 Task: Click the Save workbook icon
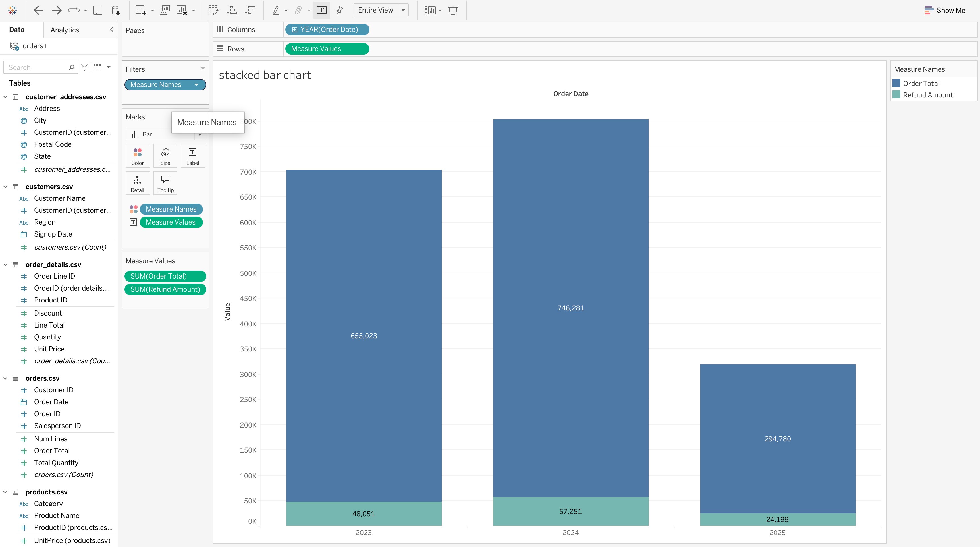(x=98, y=10)
